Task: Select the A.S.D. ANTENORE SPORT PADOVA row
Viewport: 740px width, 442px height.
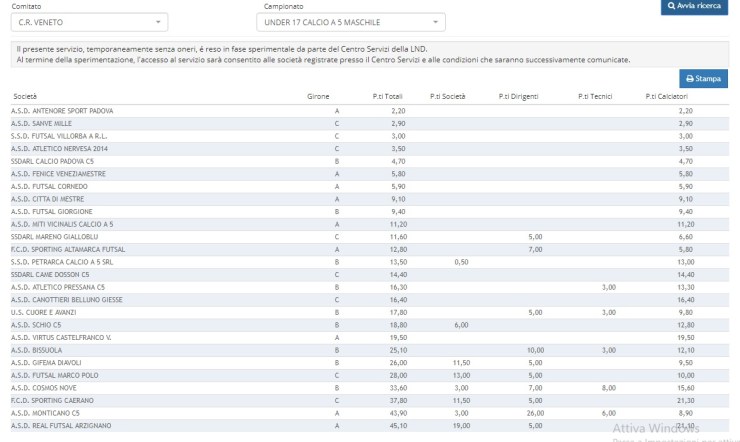Action: tap(62, 110)
